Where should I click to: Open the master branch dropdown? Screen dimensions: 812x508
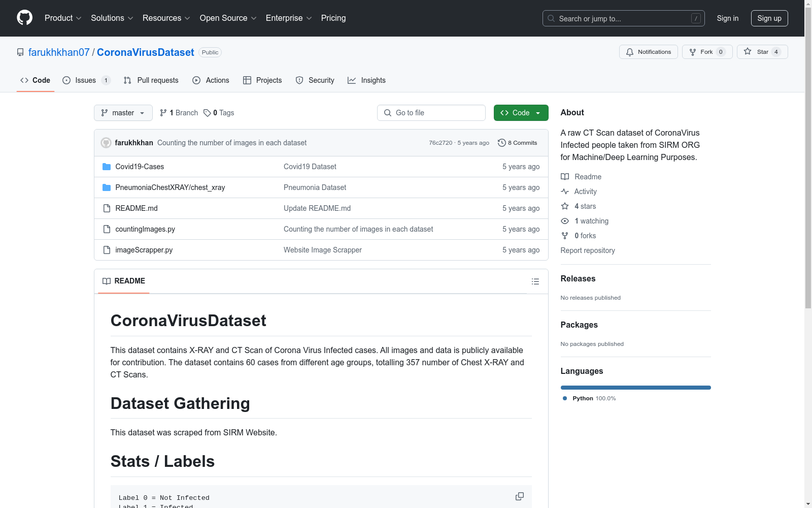[123, 113]
